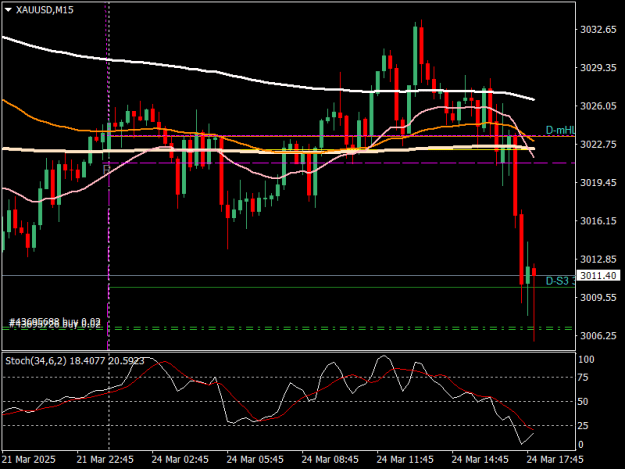Click the 3032.65 price scale value

[x=598, y=29]
